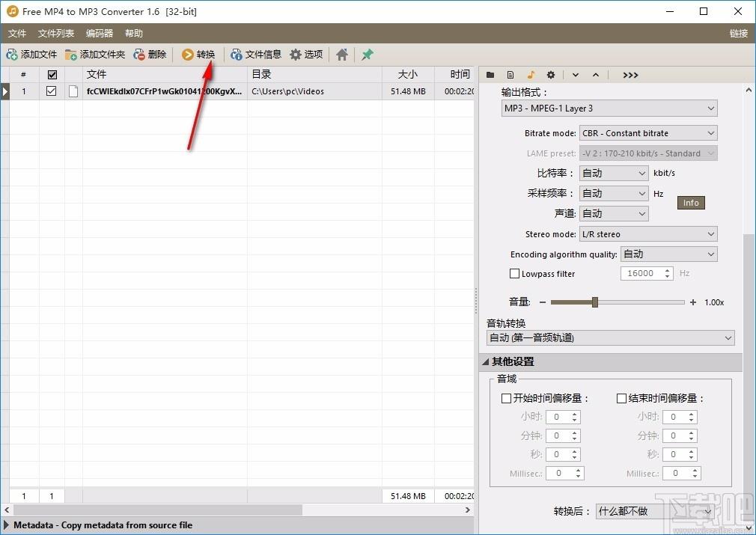This screenshot has width=756, height=535.
Task: Open the 音轨转换 dropdown
Action: click(x=610, y=338)
